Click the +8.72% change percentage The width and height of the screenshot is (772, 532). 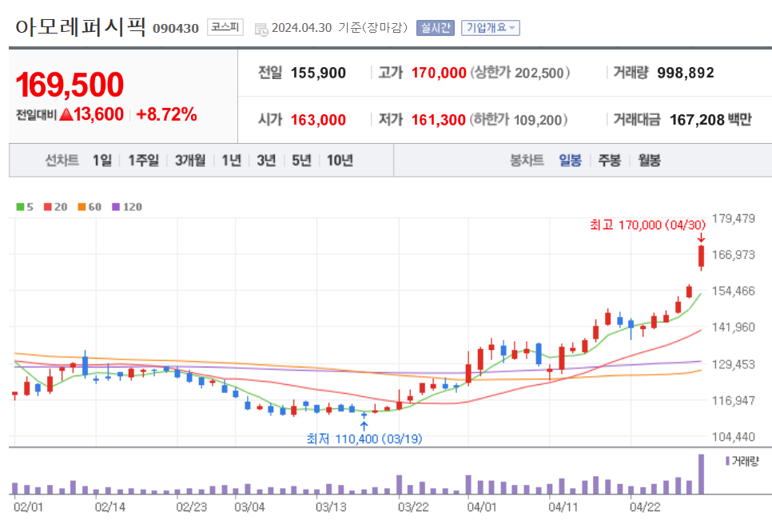click(x=166, y=114)
